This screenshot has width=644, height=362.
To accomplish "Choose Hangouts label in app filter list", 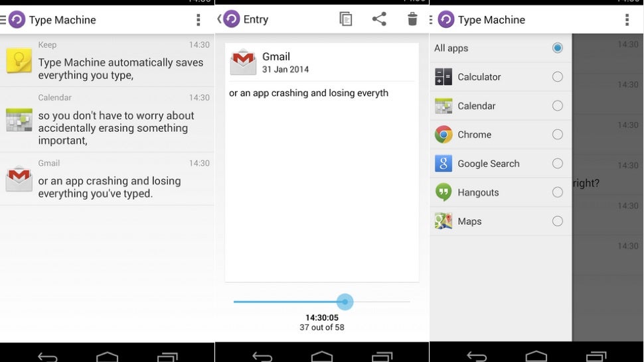I will pos(478,192).
